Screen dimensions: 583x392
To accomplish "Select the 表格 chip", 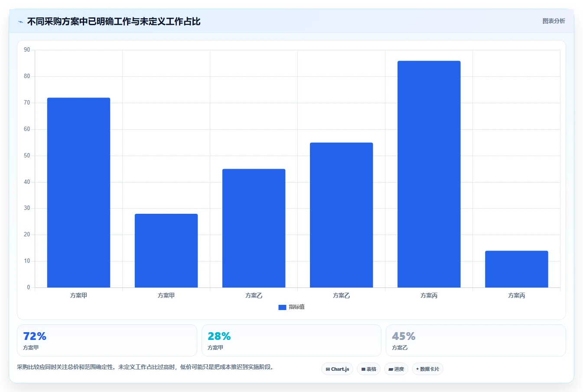I will (x=368, y=369).
